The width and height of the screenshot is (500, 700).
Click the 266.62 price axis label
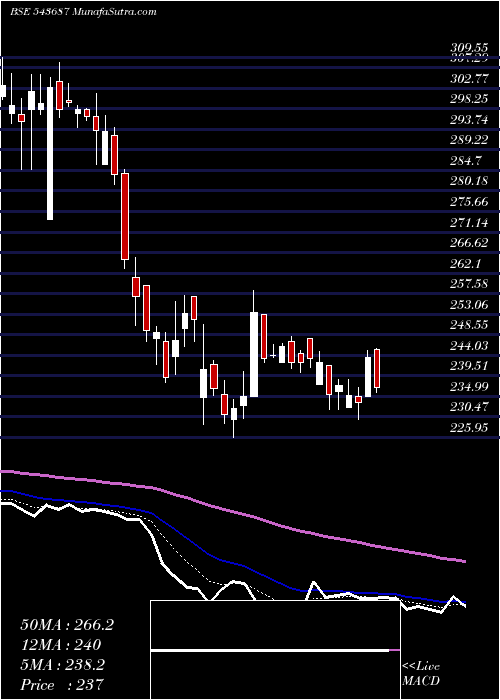pyautogui.click(x=469, y=243)
